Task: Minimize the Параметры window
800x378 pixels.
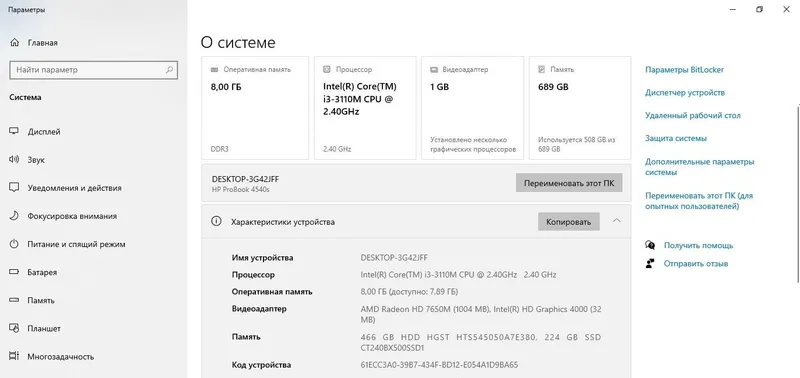Action: (733, 9)
